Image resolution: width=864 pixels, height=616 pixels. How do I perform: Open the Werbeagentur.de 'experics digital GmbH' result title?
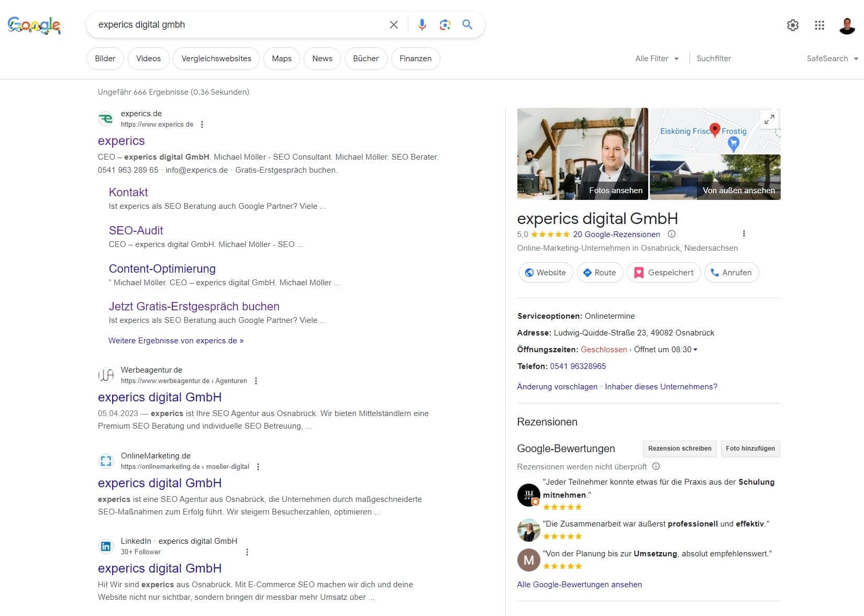point(160,397)
